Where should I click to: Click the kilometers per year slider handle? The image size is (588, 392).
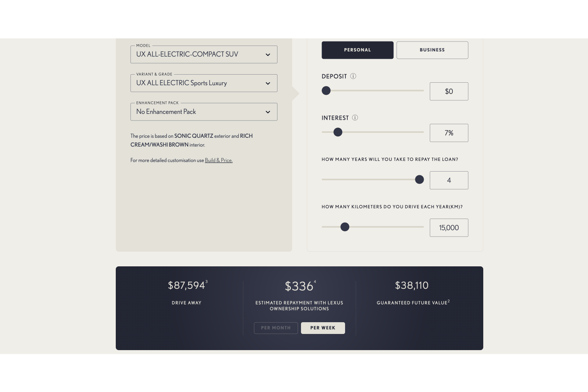[345, 227]
